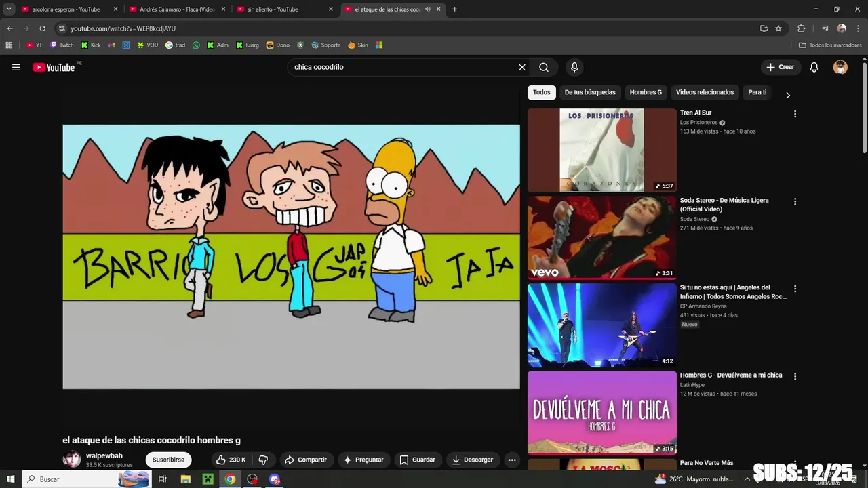868x488 pixels.
Task: Select the Para ti filter chip
Action: 757,92
